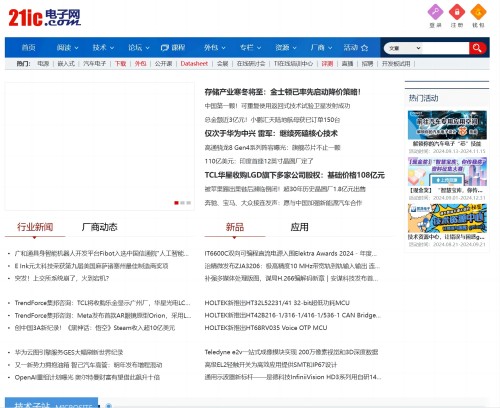Switch to 应用 tab
Viewport: 500px width, 408px height.
click(x=299, y=227)
